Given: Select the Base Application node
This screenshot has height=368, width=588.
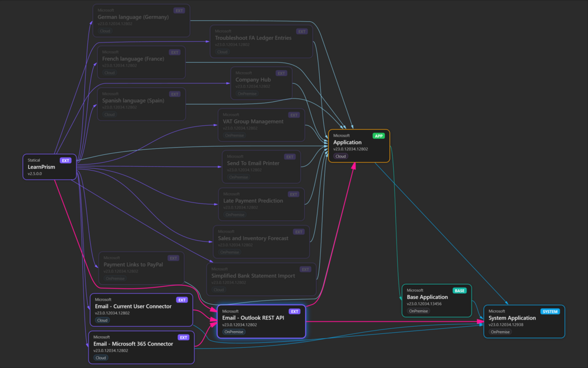Looking at the screenshot, I should [x=436, y=301].
